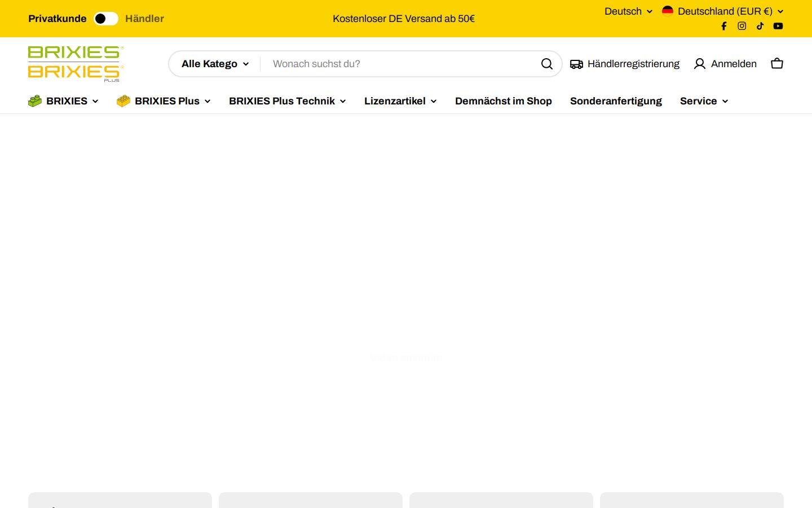Expand the BRIXIES Plus chevron
Screen dimensions: 812x508
coord(208,102)
